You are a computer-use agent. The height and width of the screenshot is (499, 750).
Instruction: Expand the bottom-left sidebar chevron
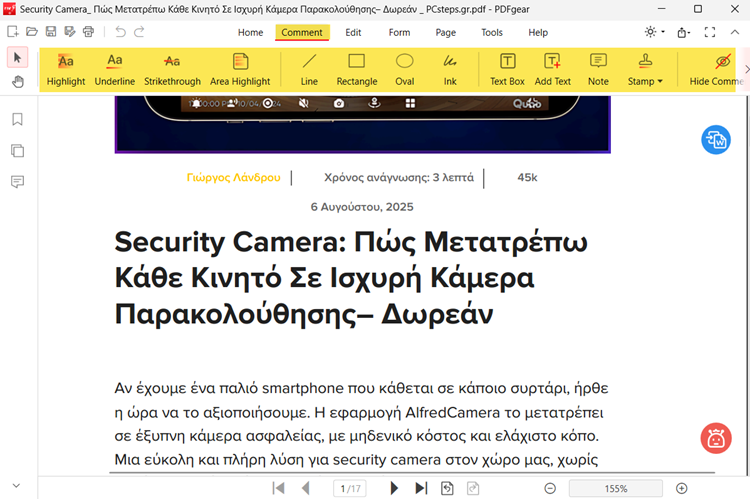[x=16, y=486]
